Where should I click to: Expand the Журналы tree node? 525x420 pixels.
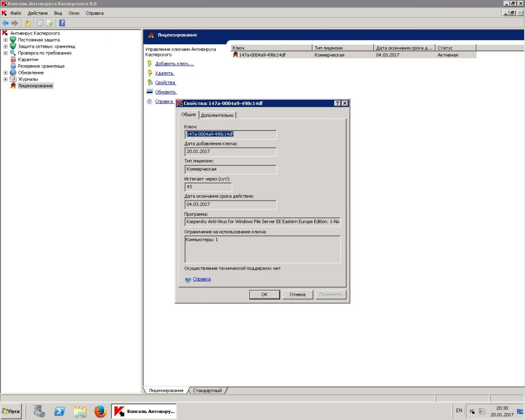click(6, 79)
